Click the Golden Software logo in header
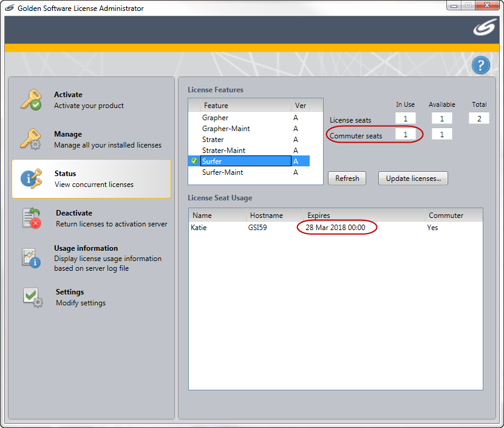504x428 pixels. click(485, 27)
